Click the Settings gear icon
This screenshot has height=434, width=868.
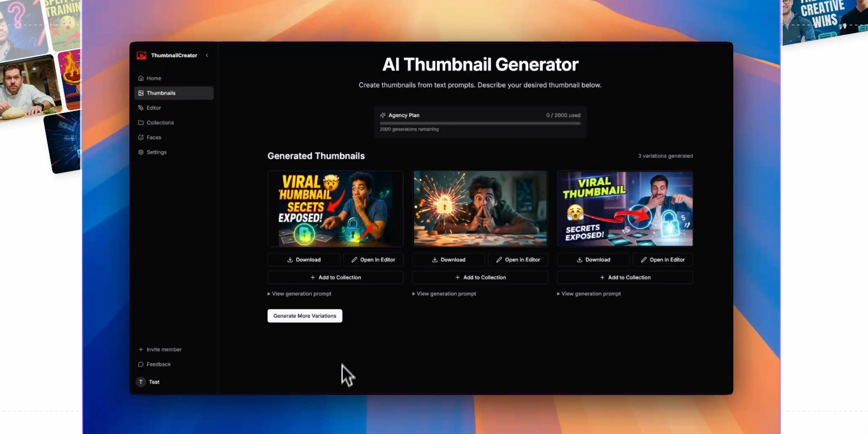141,152
